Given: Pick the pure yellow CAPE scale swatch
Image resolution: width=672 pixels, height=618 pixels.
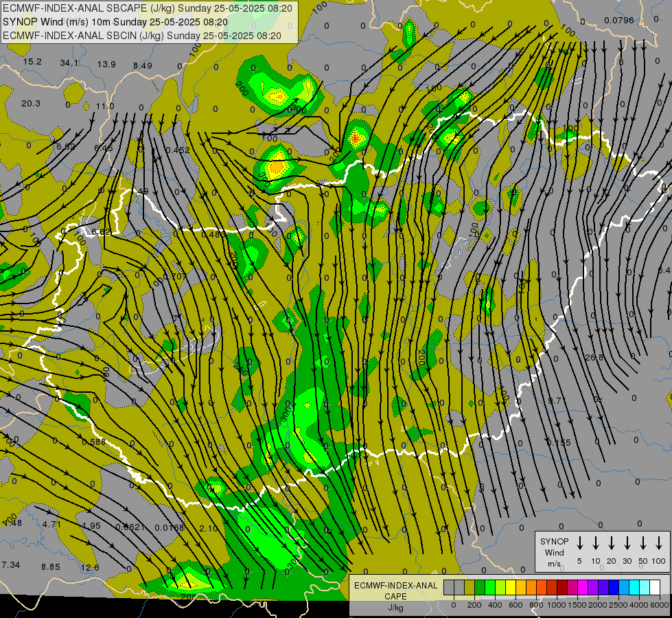Looking at the screenshot, I should pos(511,588).
